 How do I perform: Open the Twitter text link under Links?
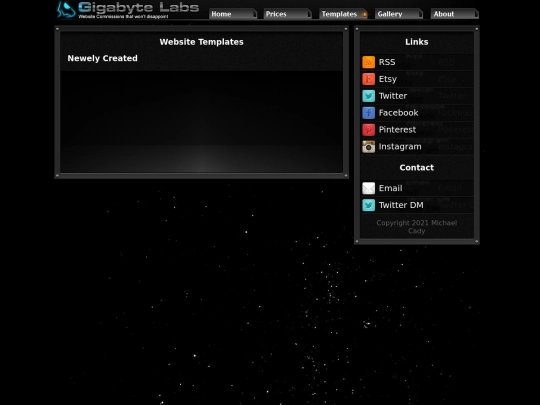point(393,96)
